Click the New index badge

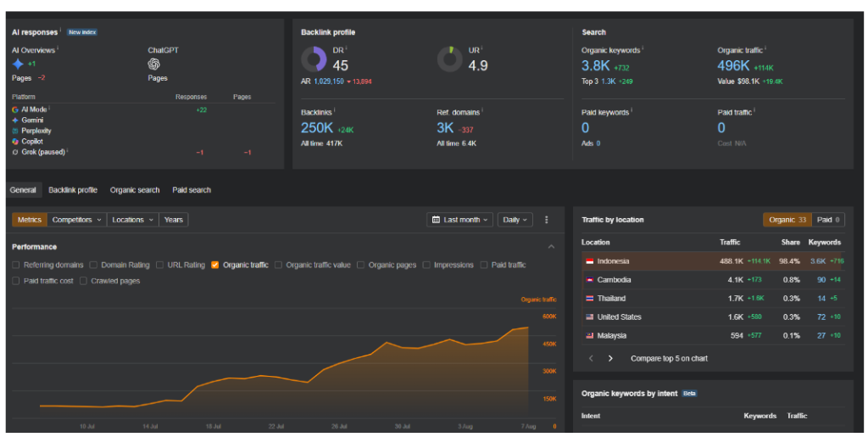click(x=82, y=32)
